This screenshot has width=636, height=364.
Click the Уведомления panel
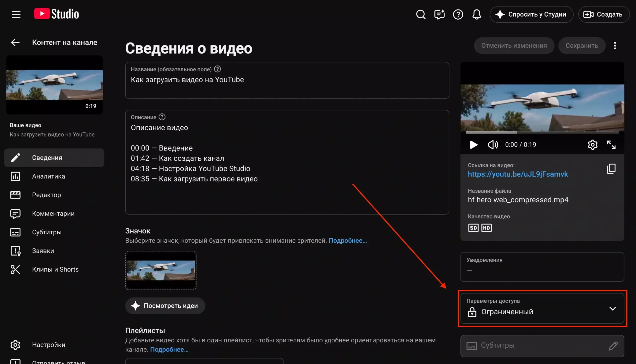click(x=542, y=267)
